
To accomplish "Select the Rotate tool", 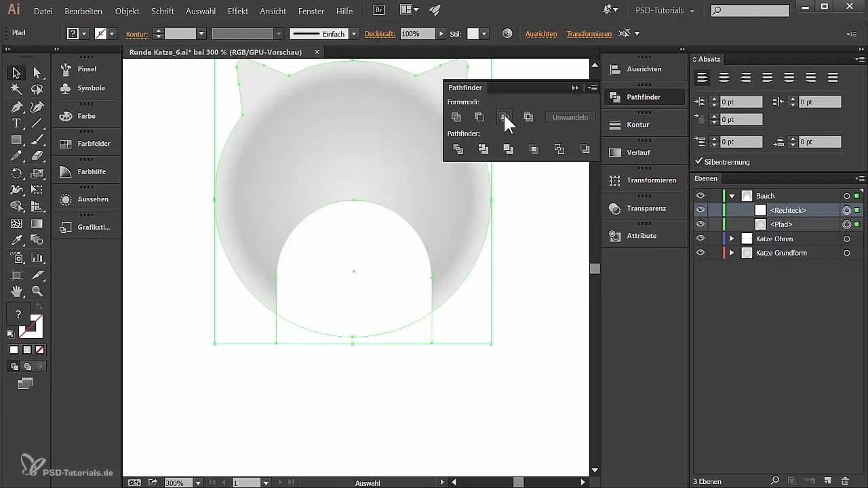I will 16,174.
